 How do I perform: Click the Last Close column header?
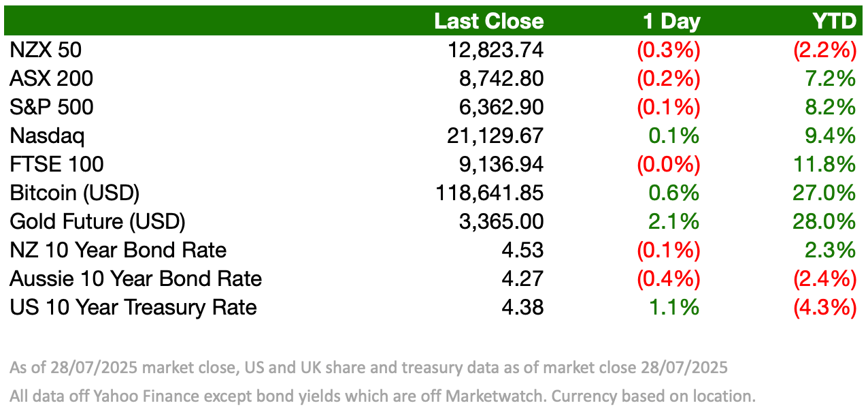pos(489,21)
